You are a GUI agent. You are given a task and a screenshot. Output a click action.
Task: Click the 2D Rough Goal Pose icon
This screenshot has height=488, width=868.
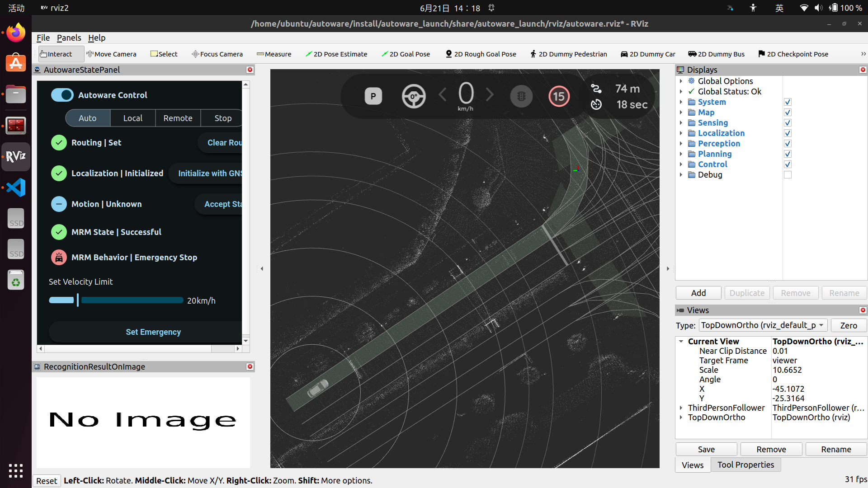coord(448,54)
